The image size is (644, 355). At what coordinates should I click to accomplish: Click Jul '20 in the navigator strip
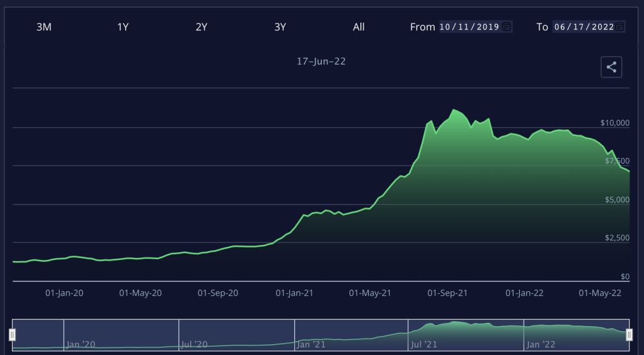click(196, 344)
